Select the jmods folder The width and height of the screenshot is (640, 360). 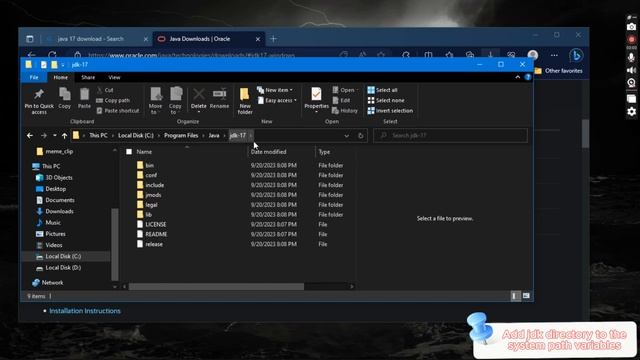(153, 195)
